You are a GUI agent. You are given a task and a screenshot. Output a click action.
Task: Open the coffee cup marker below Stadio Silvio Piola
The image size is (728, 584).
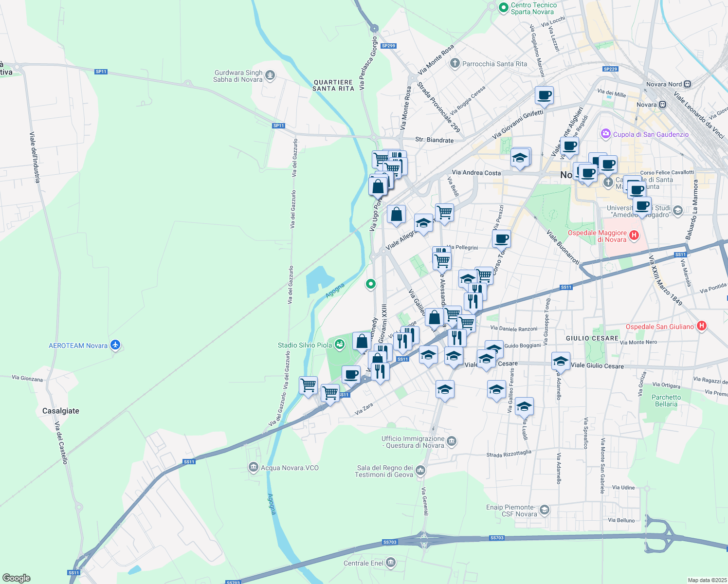(x=351, y=376)
